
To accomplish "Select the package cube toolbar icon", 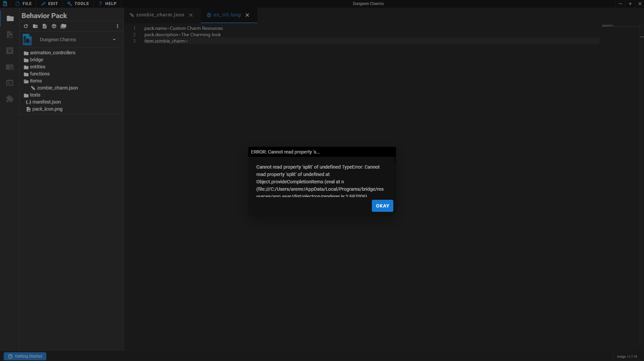I will click(54, 26).
